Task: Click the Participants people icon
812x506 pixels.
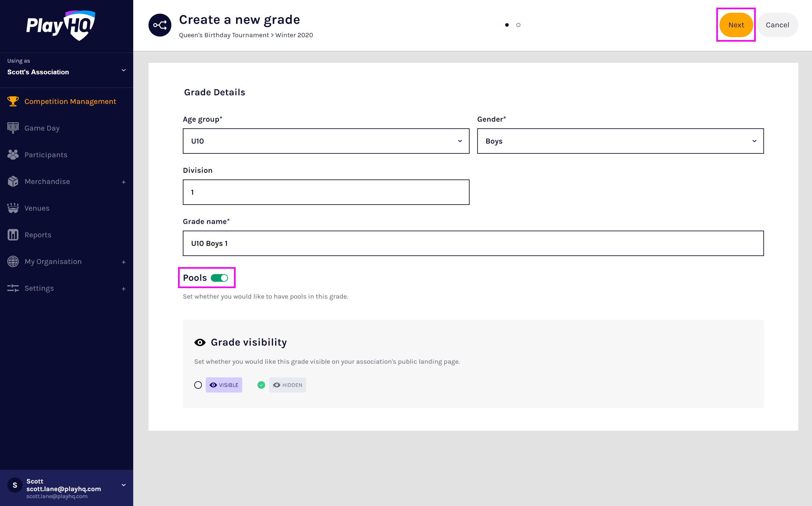Action: (13, 155)
